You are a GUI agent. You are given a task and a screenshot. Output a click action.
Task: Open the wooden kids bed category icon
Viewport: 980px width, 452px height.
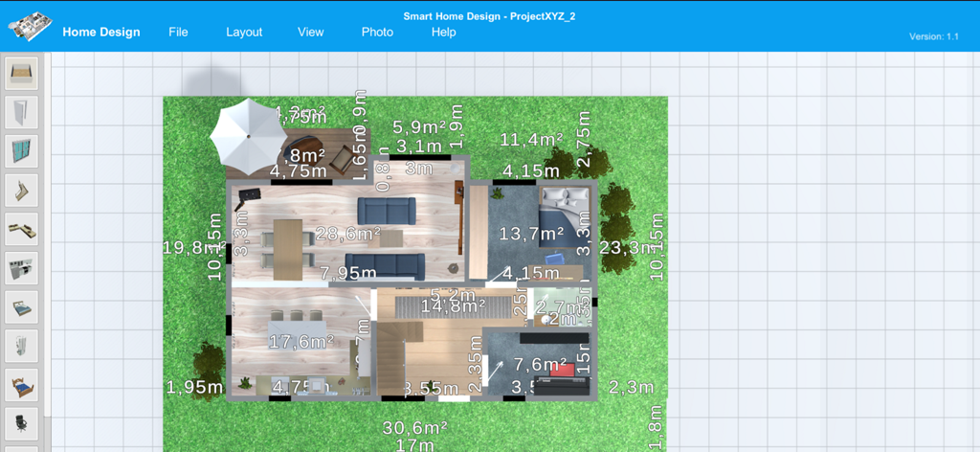pyautogui.click(x=22, y=385)
